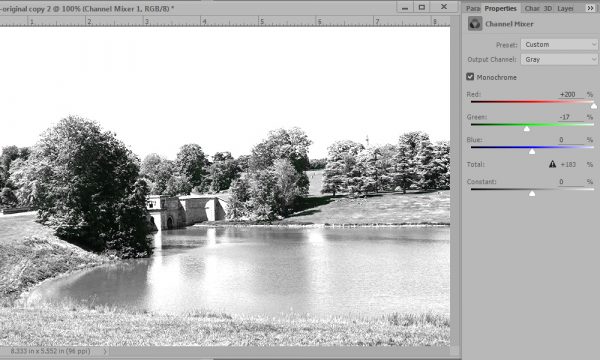Click the Constant value field showing 0
This screenshot has height=360, width=600.
pyautogui.click(x=570, y=182)
